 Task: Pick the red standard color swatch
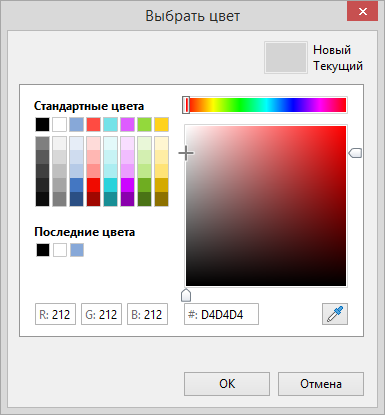[x=93, y=124]
